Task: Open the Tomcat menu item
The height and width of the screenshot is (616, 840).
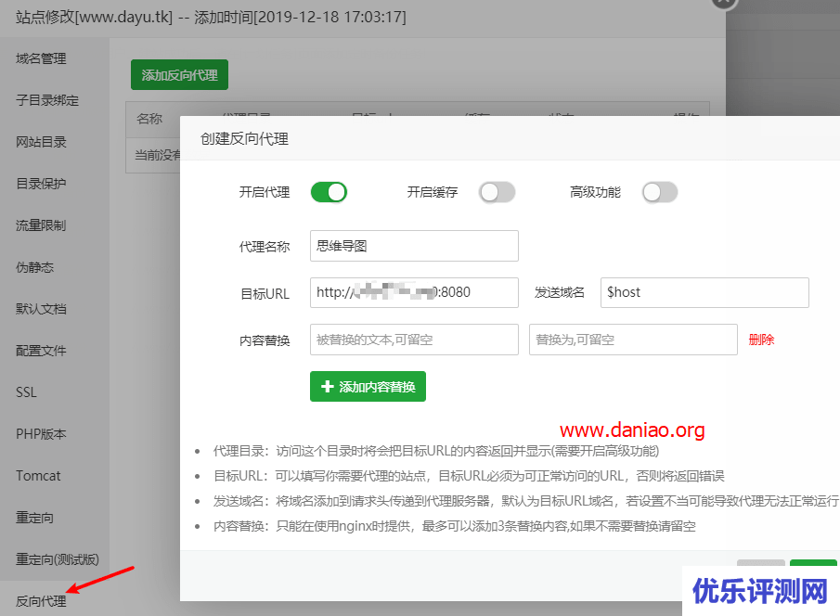Action: point(38,476)
